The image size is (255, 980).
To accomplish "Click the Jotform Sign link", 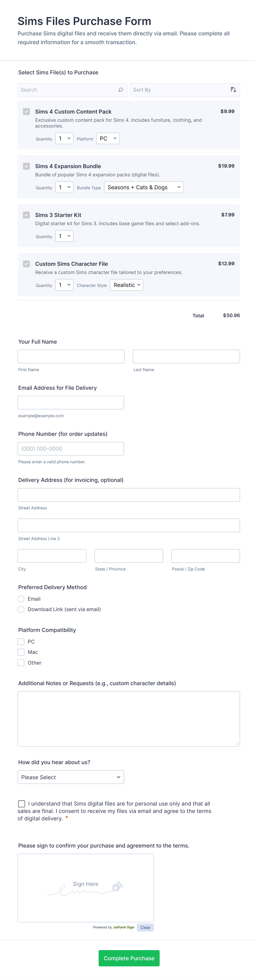I will point(123,927).
